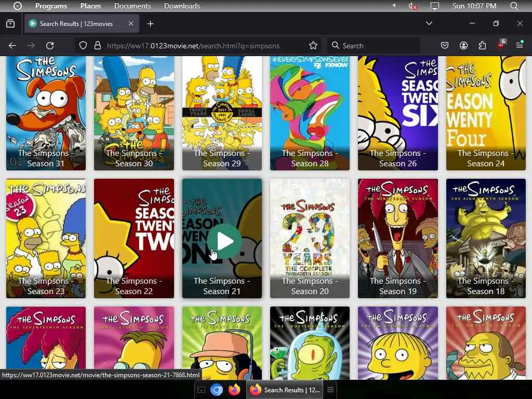Bookmark this page with the star
Screen dimensions: 532x399
coord(313,46)
